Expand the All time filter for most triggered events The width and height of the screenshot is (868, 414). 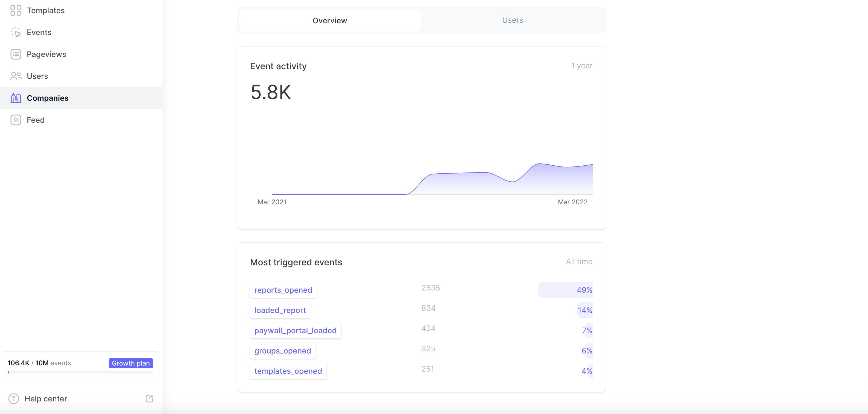pos(578,261)
